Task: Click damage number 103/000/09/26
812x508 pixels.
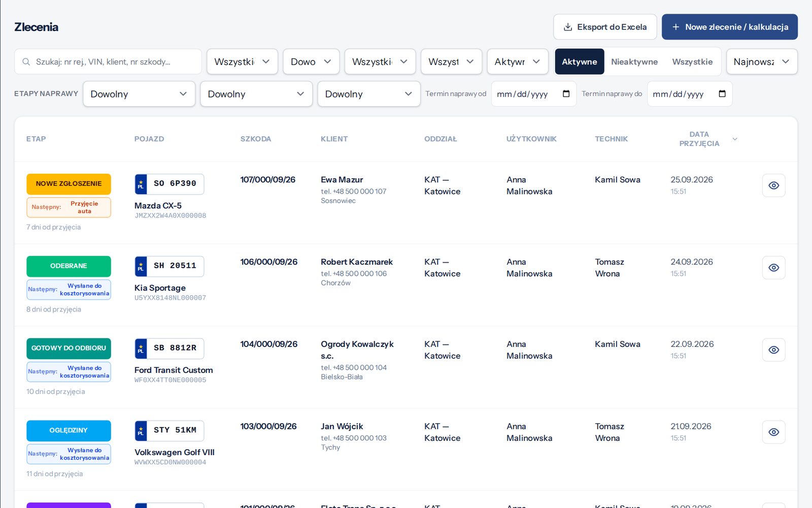Action: pos(268,427)
